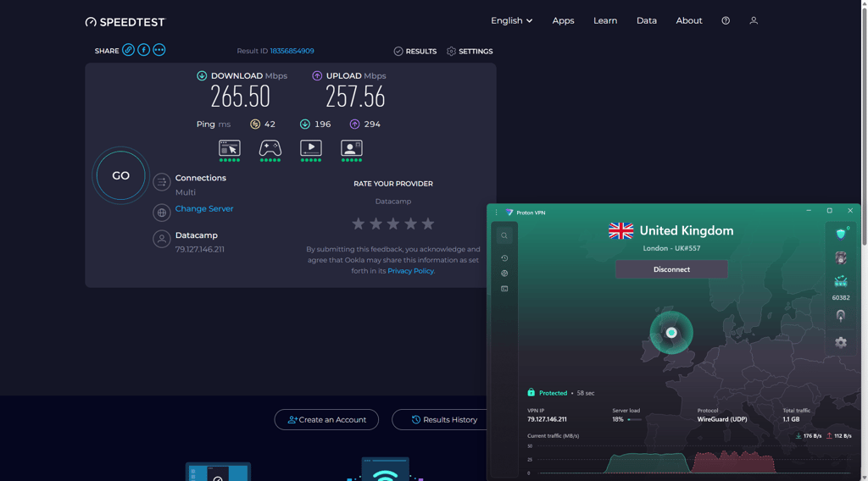Viewport: 868px width, 481px height.
Task: Open the Speedtest user account icon
Action: click(x=754, y=20)
